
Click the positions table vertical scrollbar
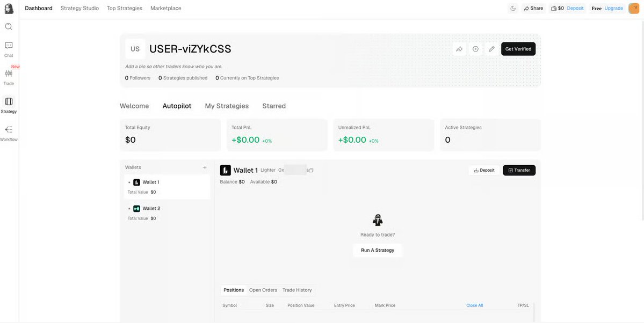click(x=533, y=312)
